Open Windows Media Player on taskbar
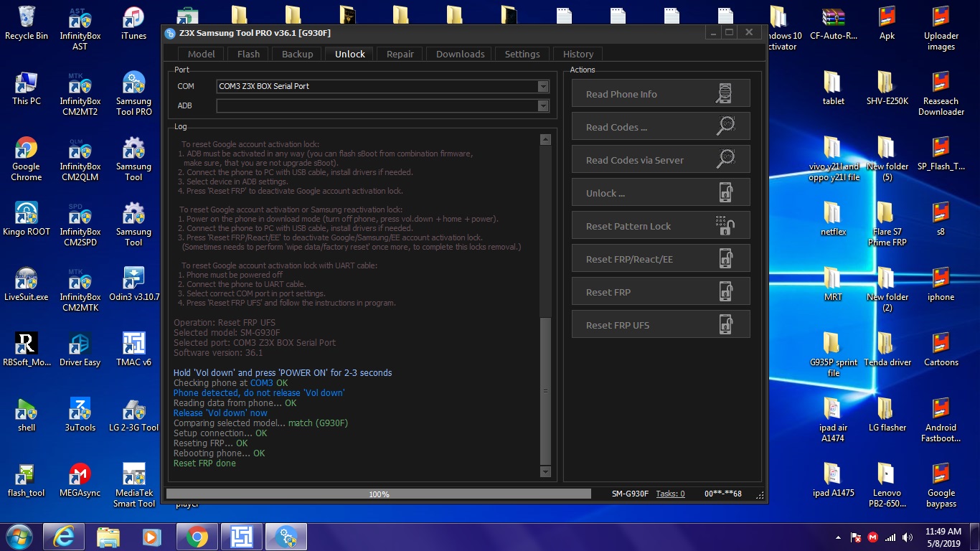The width and height of the screenshot is (980, 551). point(151,537)
